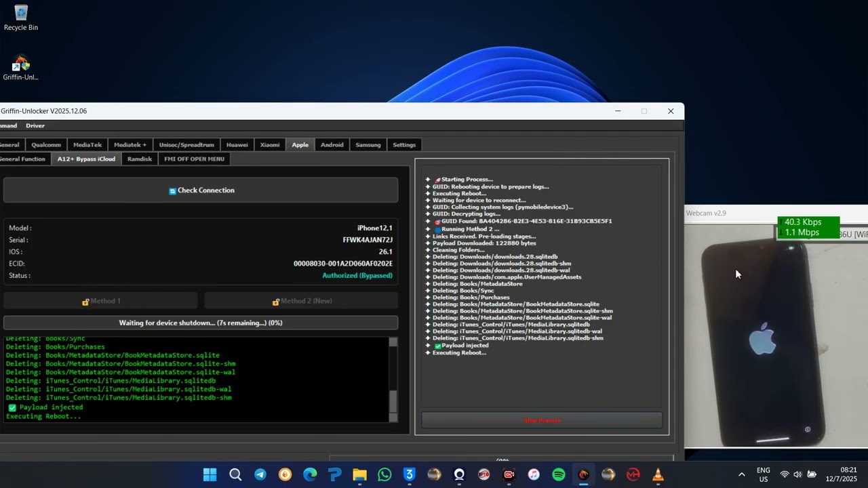Screen dimensions: 868x488
Task: Open Spotify from the taskbar
Action: click(559, 474)
